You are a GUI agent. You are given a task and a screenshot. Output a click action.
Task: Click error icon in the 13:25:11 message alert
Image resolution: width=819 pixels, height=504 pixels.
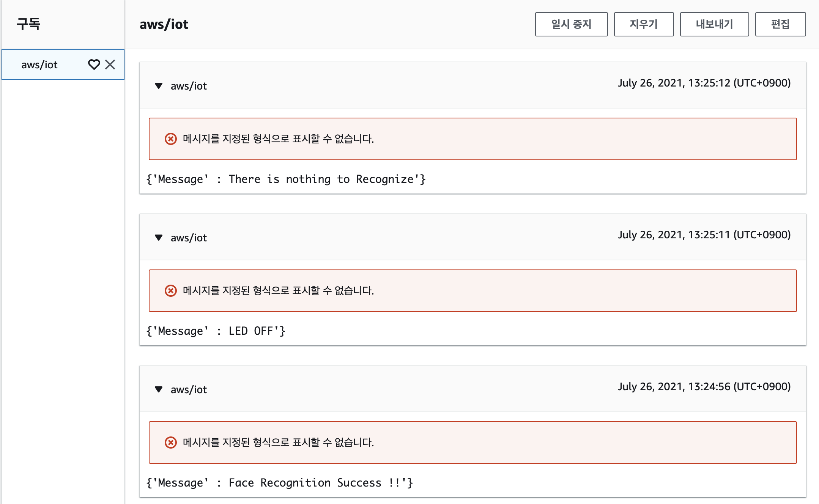[171, 291]
